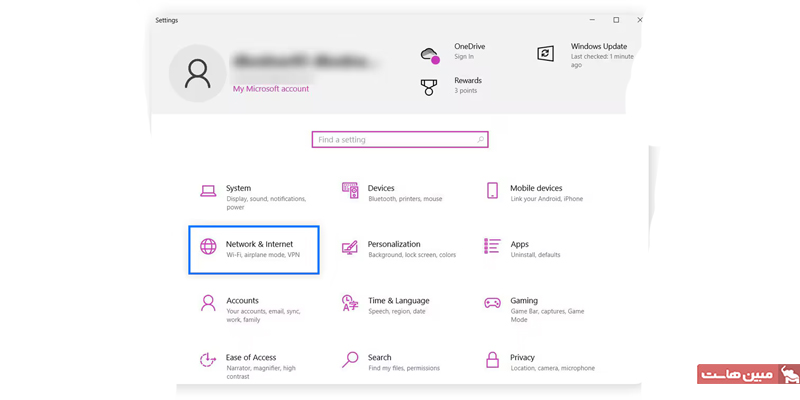This screenshot has height=400, width=800.
Task: Select the Apps list icon
Action: (492, 246)
